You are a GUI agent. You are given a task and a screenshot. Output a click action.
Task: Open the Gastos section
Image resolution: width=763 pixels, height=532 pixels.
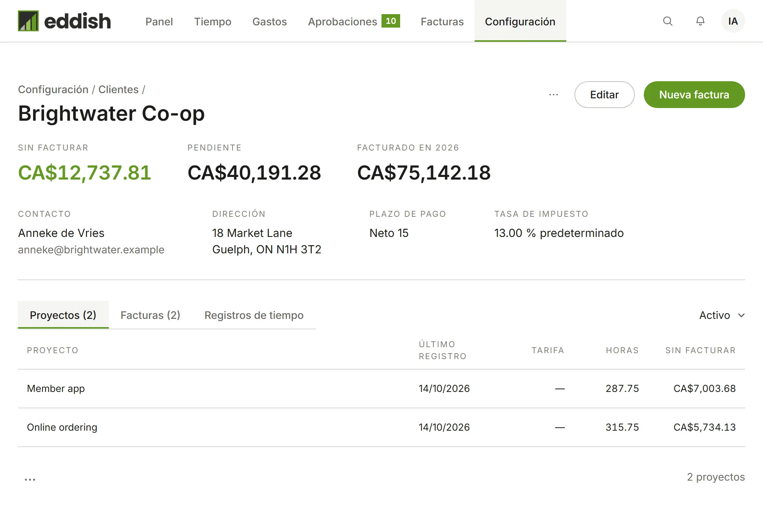270,22
